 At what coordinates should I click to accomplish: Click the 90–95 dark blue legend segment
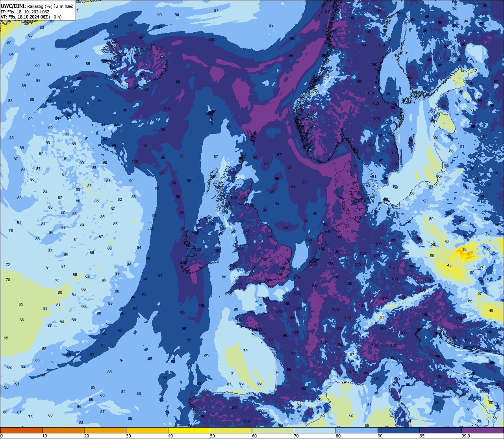pos(398,430)
